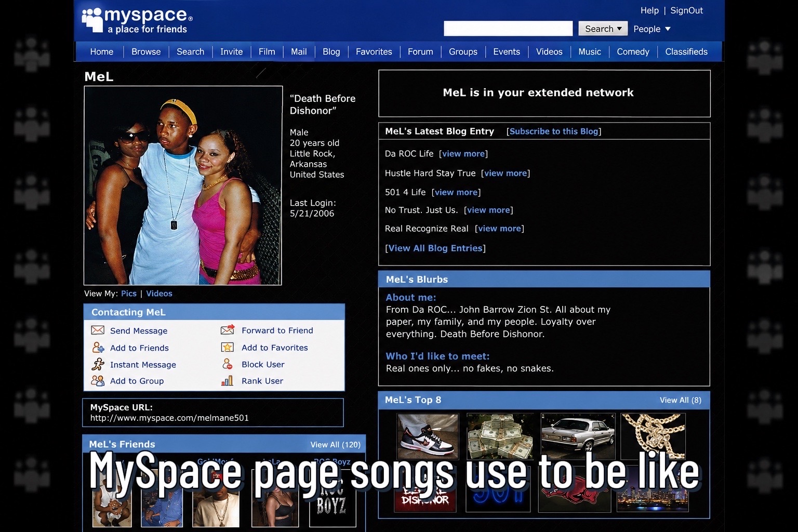Click the Forward to Friend icon
798x532 pixels.
pos(228,330)
